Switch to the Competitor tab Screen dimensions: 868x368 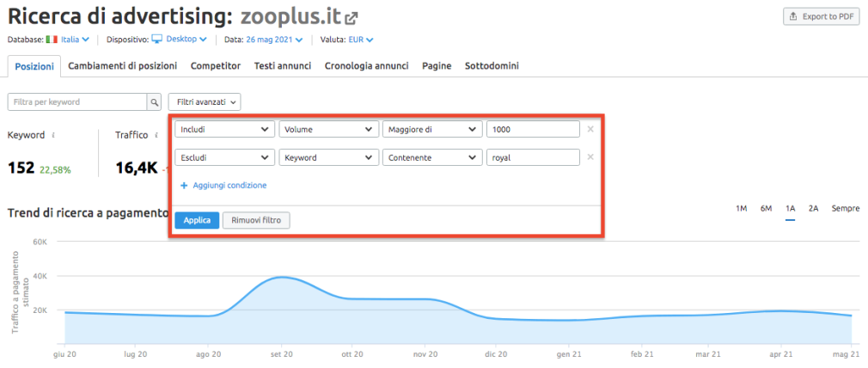(x=215, y=65)
